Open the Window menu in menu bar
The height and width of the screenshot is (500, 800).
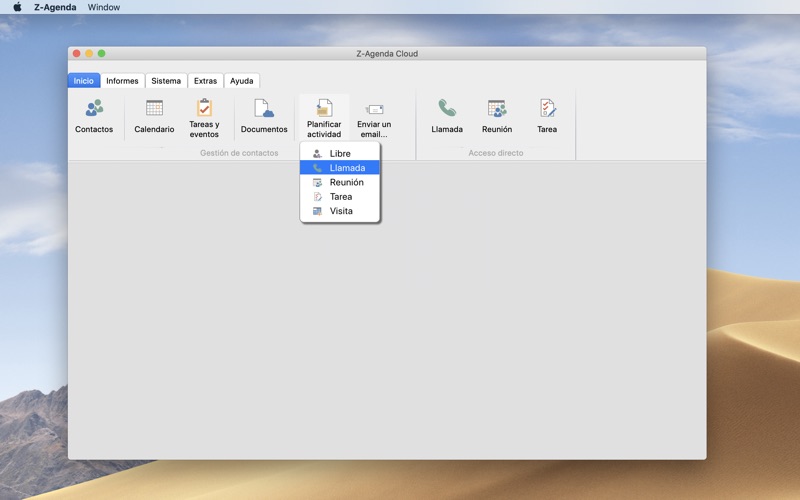click(104, 7)
